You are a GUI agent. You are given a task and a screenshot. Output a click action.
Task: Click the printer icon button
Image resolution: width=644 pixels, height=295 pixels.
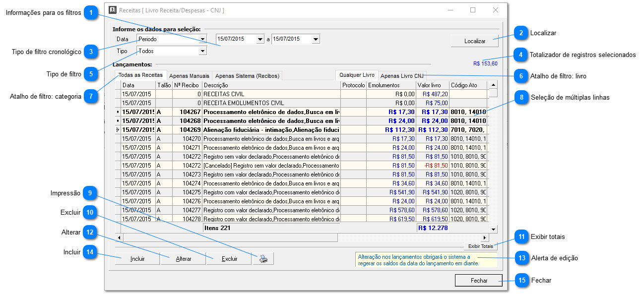[x=263, y=258]
